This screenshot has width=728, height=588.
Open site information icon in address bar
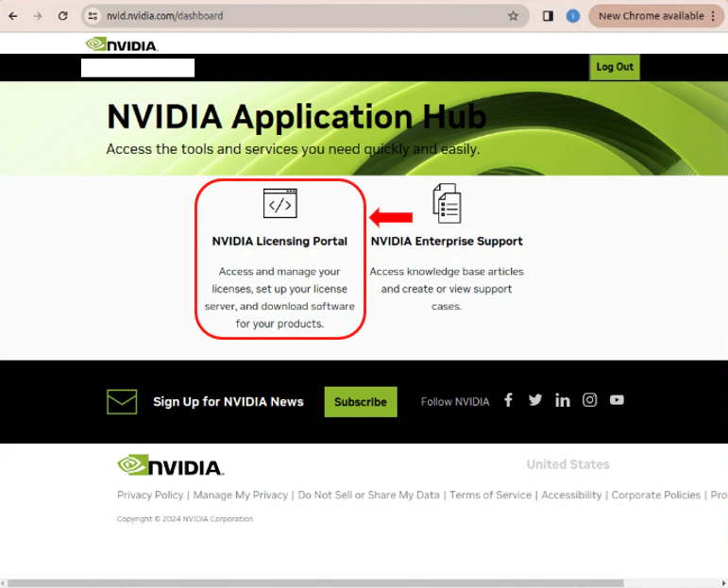(93, 16)
